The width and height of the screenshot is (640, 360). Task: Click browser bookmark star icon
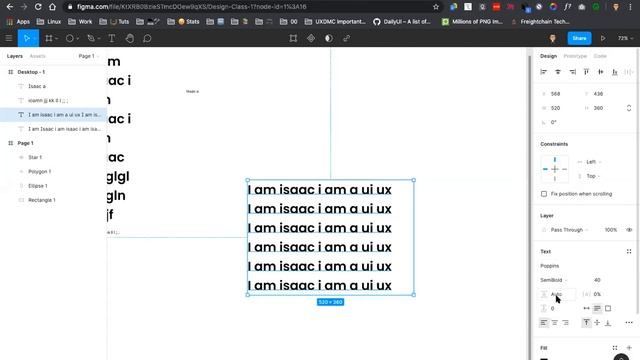coord(436,7)
